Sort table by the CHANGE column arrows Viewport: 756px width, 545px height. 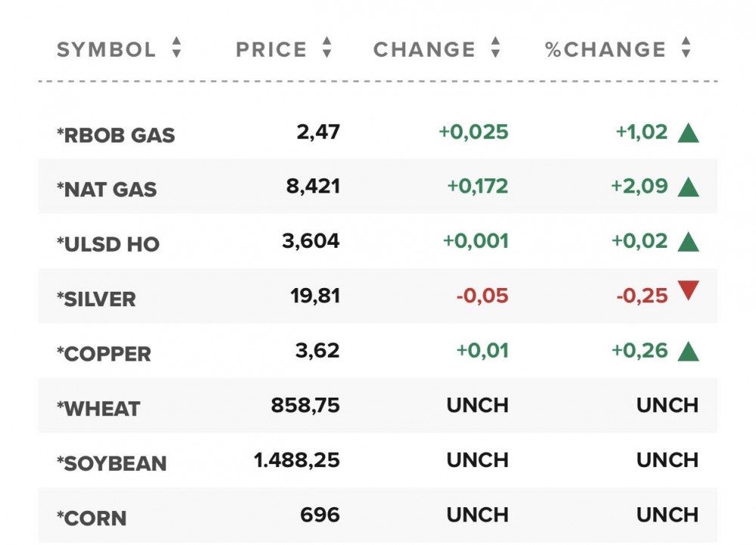tap(495, 49)
